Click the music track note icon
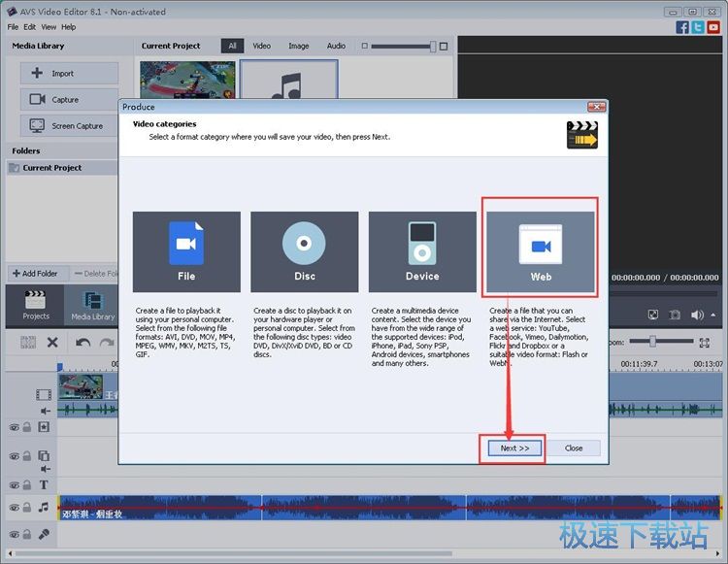 44,507
